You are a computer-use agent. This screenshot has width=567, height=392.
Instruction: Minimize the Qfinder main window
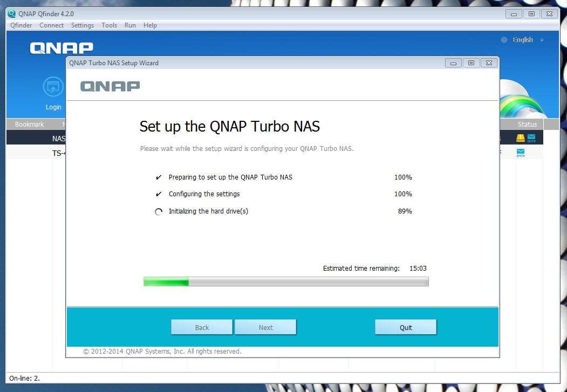click(514, 13)
